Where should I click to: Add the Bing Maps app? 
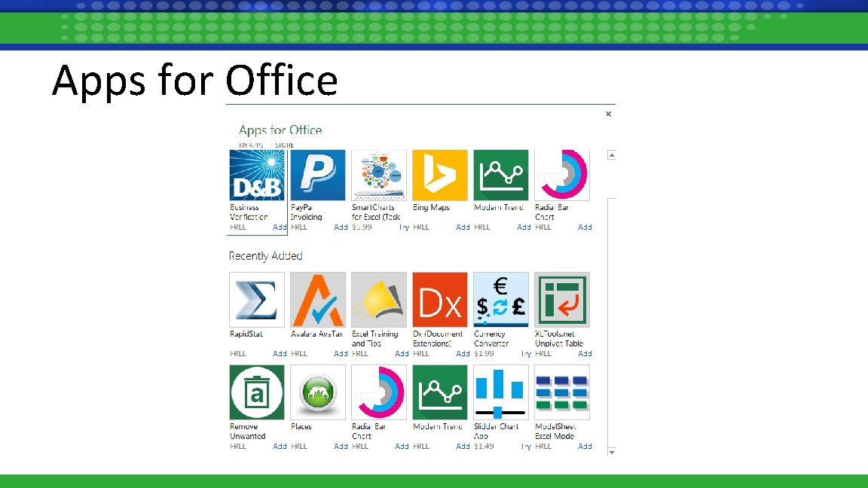pos(463,227)
